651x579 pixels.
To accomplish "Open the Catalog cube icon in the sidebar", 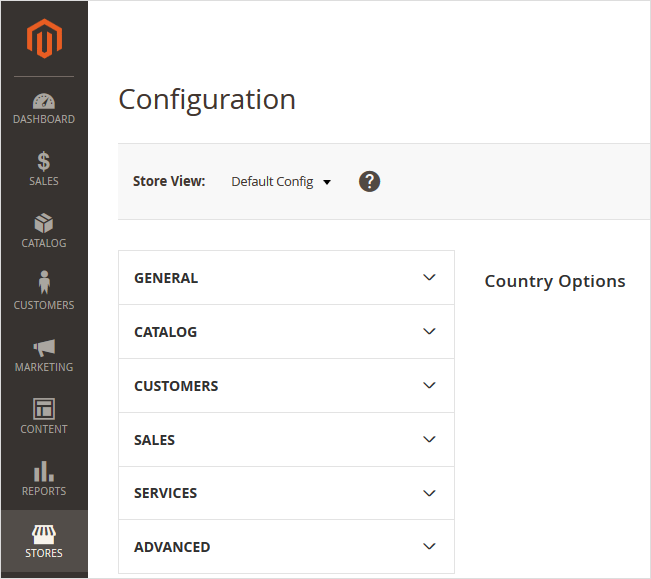I will coord(44,231).
